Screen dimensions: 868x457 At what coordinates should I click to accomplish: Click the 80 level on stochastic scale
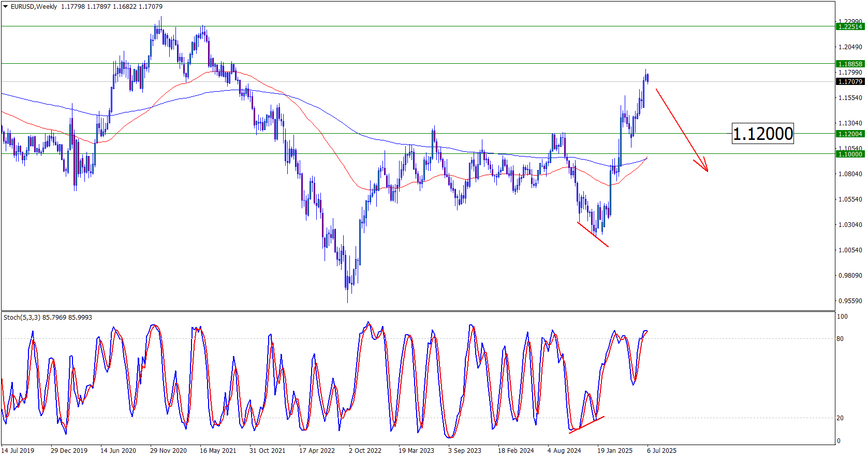click(x=840, y=339)
